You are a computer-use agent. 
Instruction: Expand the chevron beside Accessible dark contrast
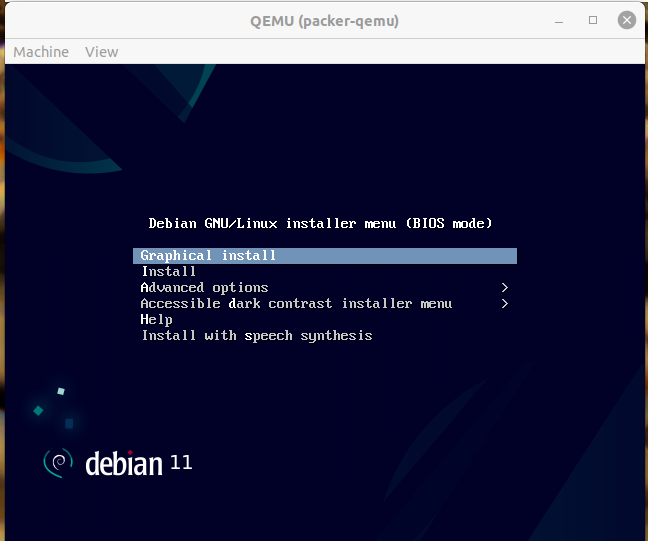[505, 304]
